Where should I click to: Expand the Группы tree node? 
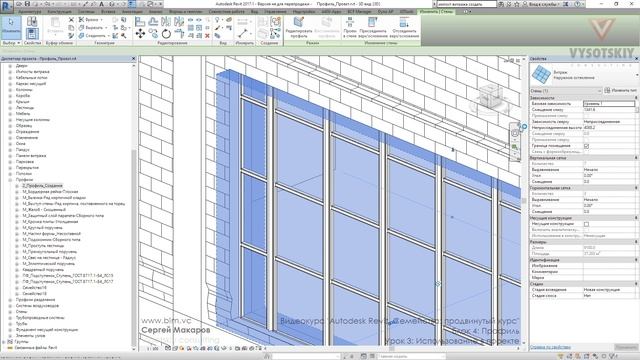[4, 342]
